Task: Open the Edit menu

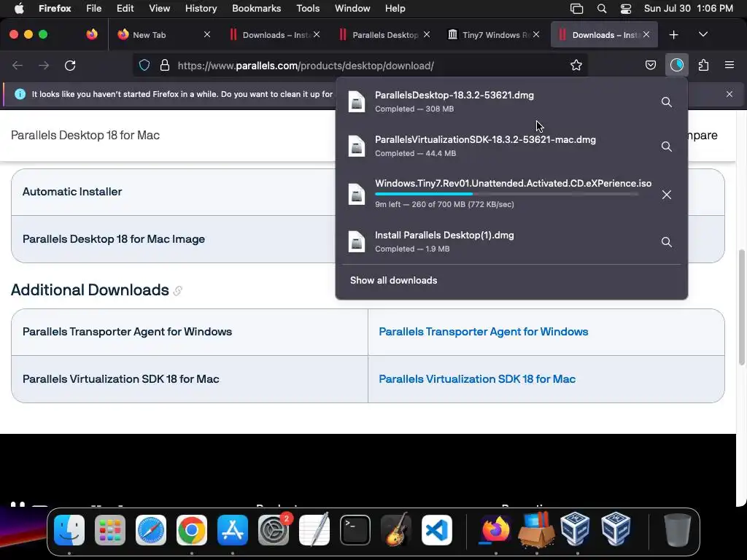Action: point(125,9)
